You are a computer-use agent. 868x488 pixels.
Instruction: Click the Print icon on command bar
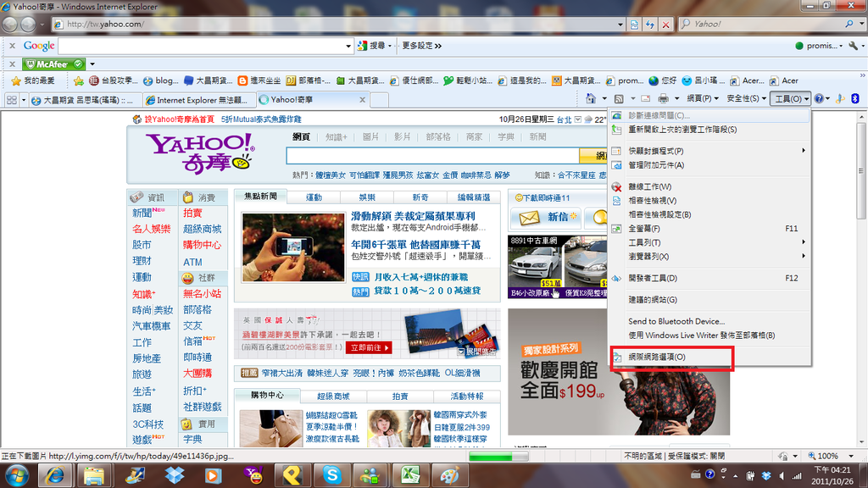click(x=663, y=99)
